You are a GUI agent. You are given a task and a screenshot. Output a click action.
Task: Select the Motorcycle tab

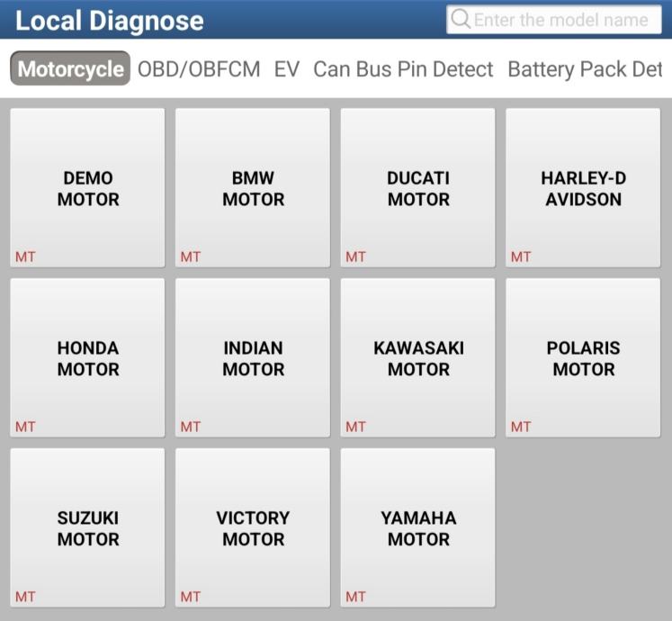(x=70, y=68)
